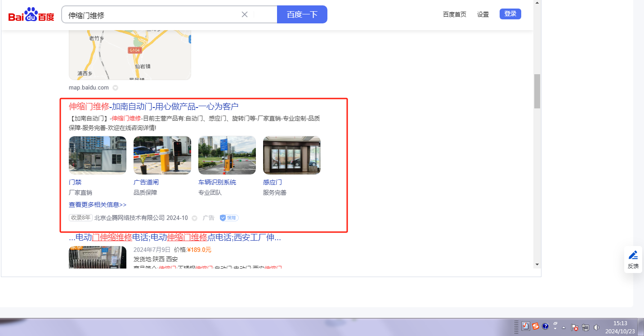
Task: Click the retractable gate product thumbnail
Action: (98, 257)
